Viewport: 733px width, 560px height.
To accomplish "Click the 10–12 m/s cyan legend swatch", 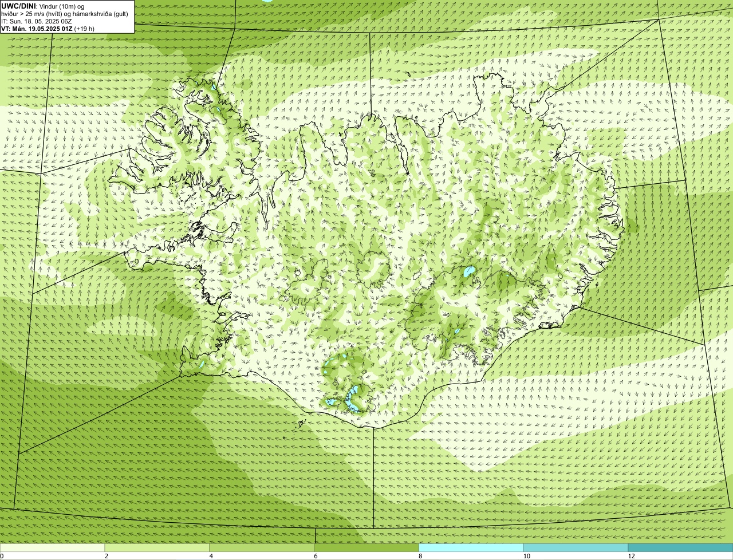I will 576,547.
